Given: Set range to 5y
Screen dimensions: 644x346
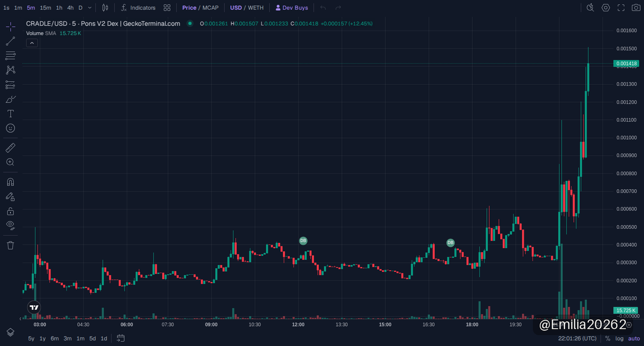Looking at the screenshot, I should [31, 338].
